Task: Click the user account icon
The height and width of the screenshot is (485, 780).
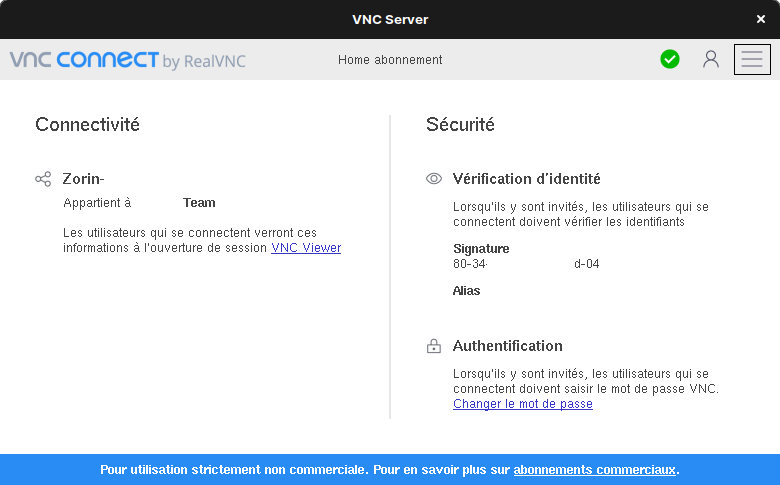Action: [711, 60]
